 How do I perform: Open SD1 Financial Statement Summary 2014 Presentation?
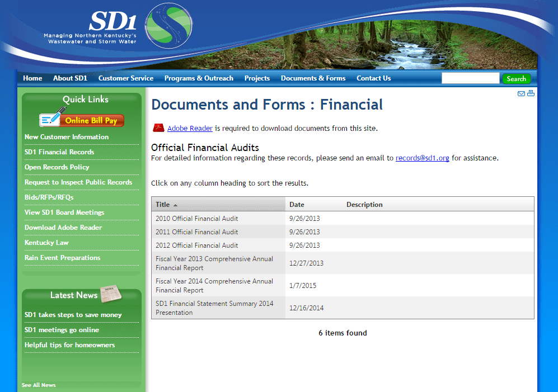pyautogui.click(x=214, y=308)
